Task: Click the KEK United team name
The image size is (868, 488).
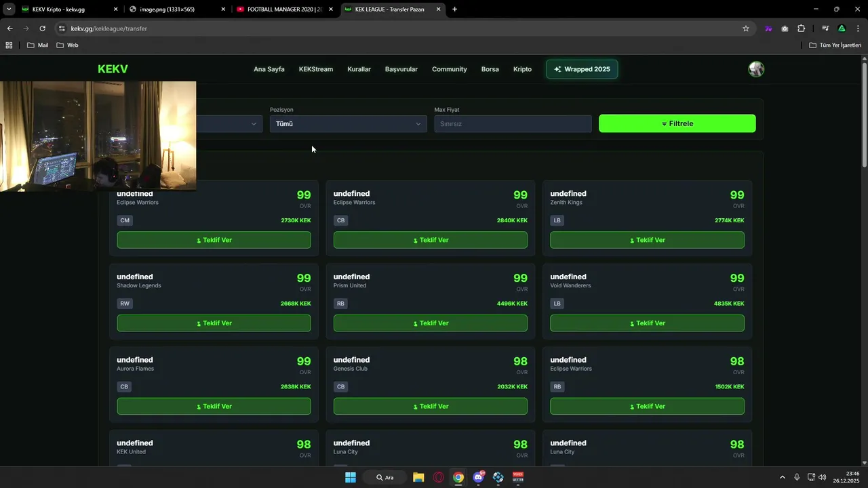Action: pyautogui.click(x=131, y=452)
